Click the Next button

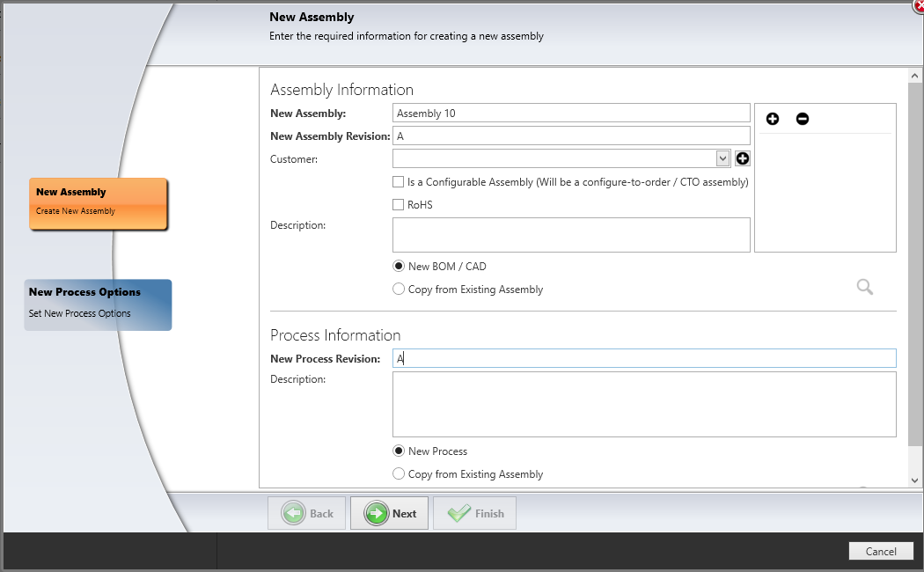click(389, 513)
